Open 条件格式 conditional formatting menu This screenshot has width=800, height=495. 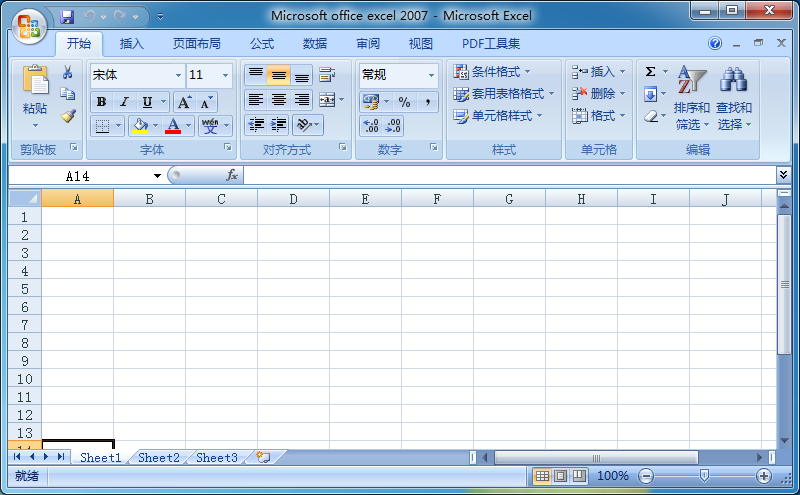pyautogui.click(x=492, y=71)
